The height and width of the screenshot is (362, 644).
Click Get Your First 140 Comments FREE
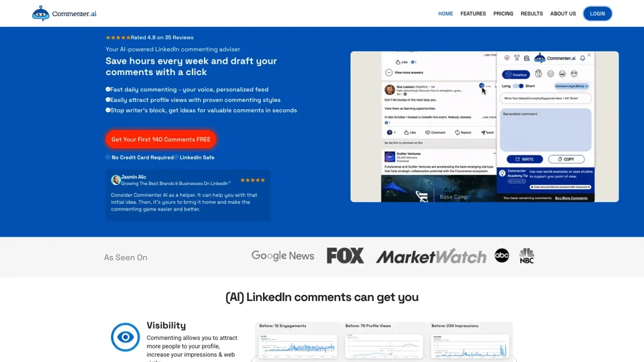tap(160, 139)
